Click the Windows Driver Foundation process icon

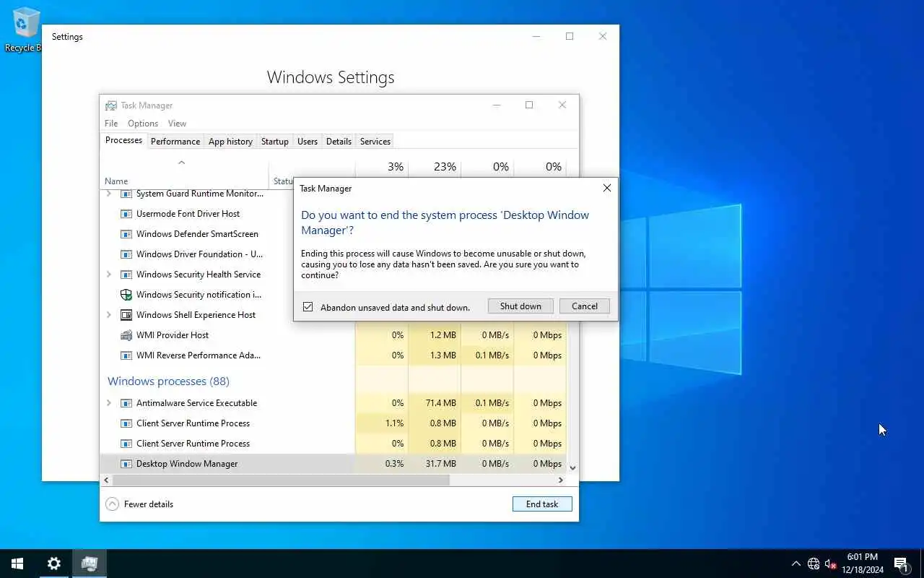point(126,254)
